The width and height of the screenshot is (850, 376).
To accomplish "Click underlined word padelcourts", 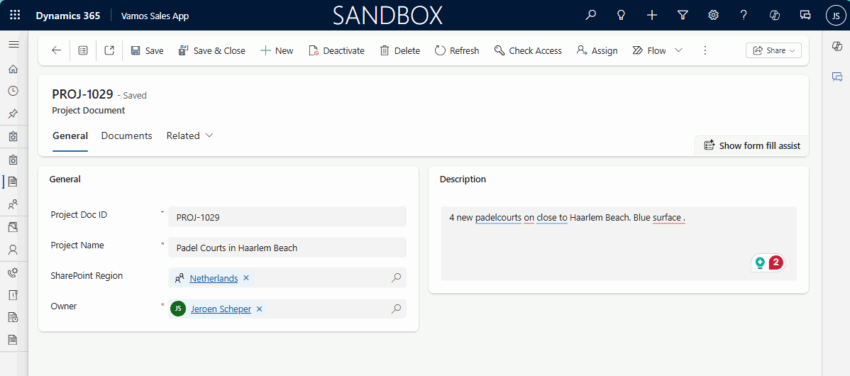I will (x=498, y=218).
